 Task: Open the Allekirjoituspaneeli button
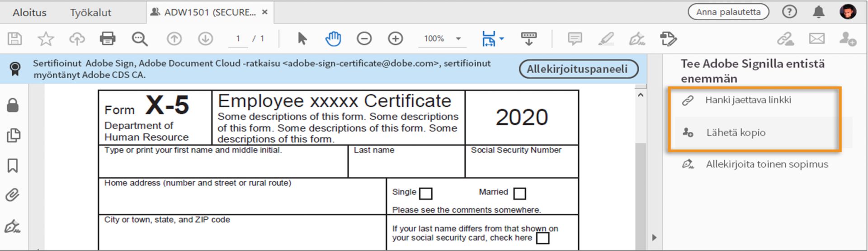click(x=578, y=69)
